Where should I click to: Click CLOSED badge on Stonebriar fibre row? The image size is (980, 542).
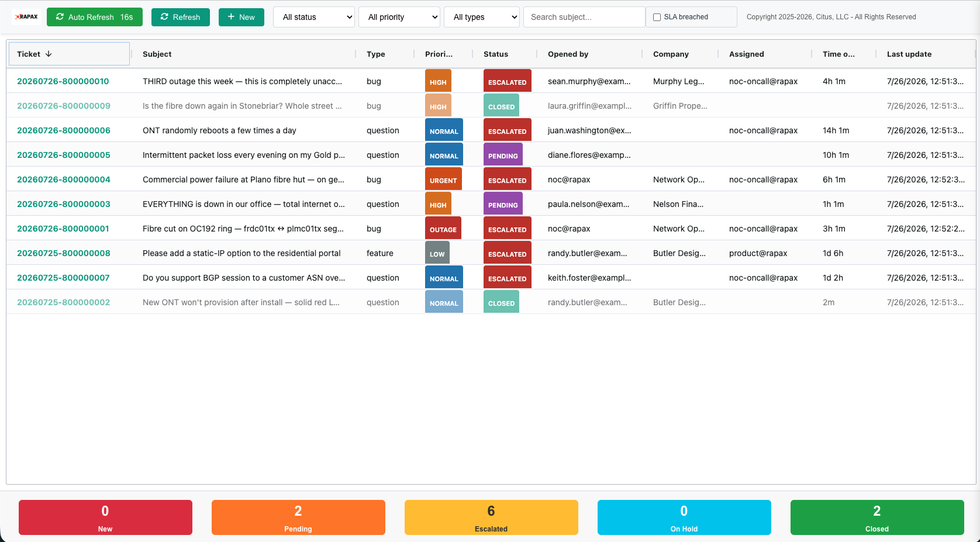(501, 106)
